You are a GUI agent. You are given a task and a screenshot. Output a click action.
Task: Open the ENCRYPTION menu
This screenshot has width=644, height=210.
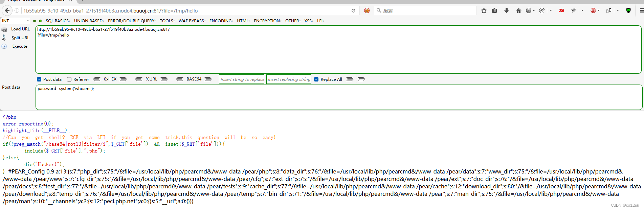pos(268,21)
